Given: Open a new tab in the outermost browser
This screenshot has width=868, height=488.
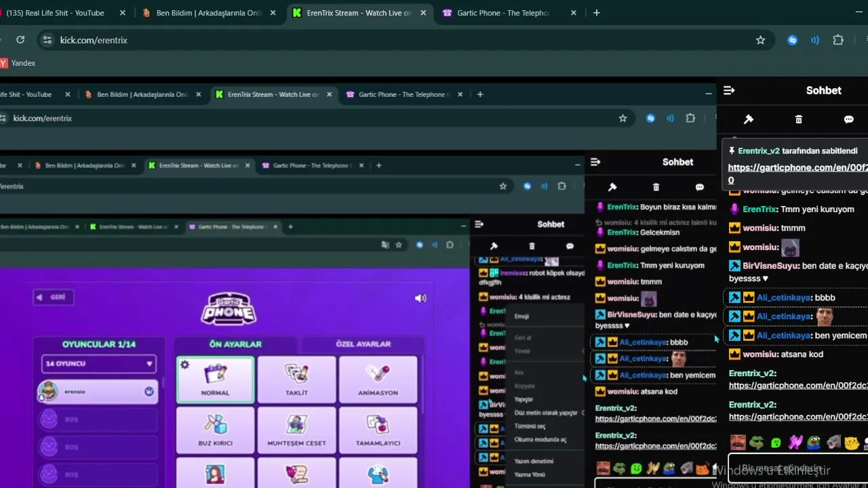Looking at the screenshot, I should [597, 13].
